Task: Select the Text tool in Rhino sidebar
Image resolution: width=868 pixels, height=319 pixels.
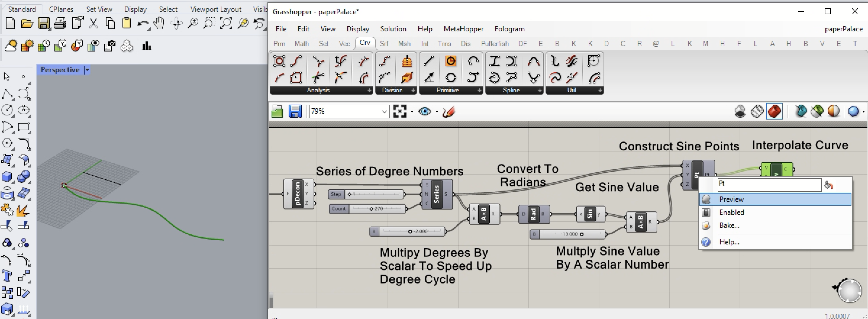Action: (x=7, y=276)
